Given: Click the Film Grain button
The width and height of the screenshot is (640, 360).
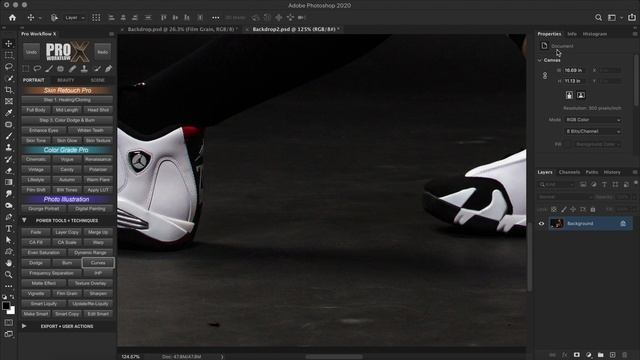Looking at the screenshot, I should click(67, 293).
